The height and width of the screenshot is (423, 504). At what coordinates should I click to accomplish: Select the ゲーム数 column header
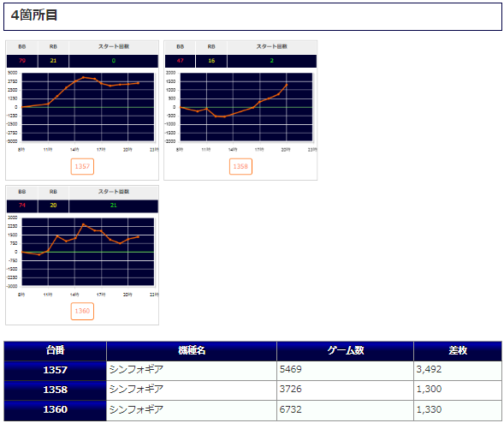pyautogui.click(x=345, y=351)
